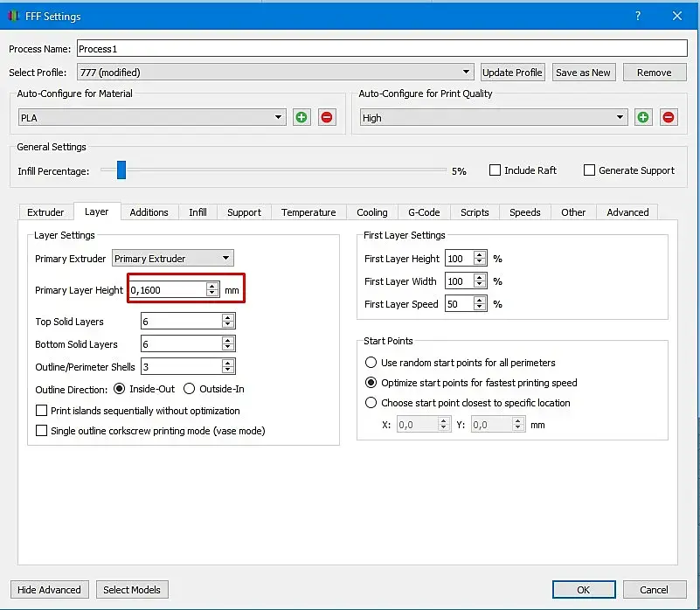This screenshot has height=610, width=700.
Task: Decrease Outline/Perimeter Shells with down arrow
Action: pos(228,370)
